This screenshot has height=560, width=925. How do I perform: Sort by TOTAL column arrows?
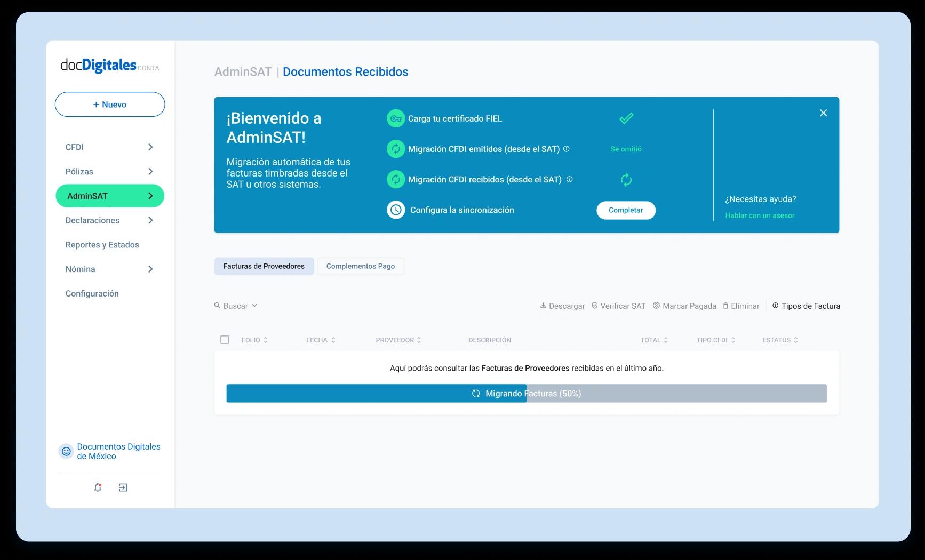(666, 340)
